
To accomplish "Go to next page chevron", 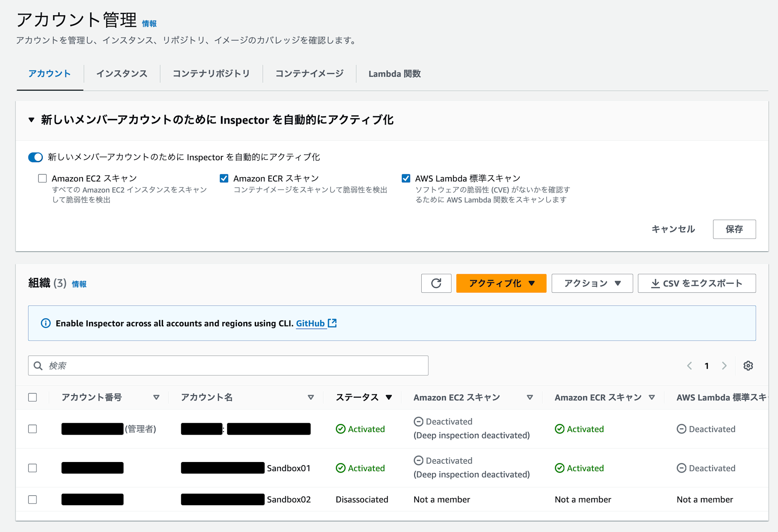I will tap(724, 366).
